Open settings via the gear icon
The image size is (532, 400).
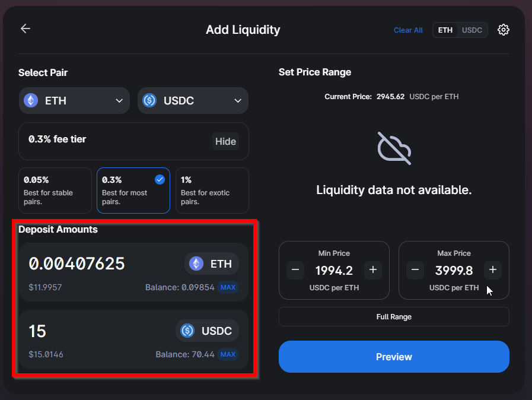click(x=503, y=30)
